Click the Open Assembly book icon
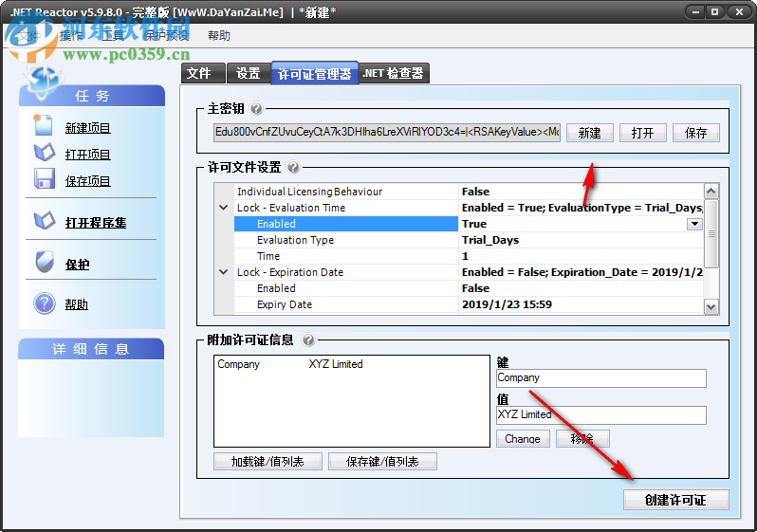 point(45,221)
